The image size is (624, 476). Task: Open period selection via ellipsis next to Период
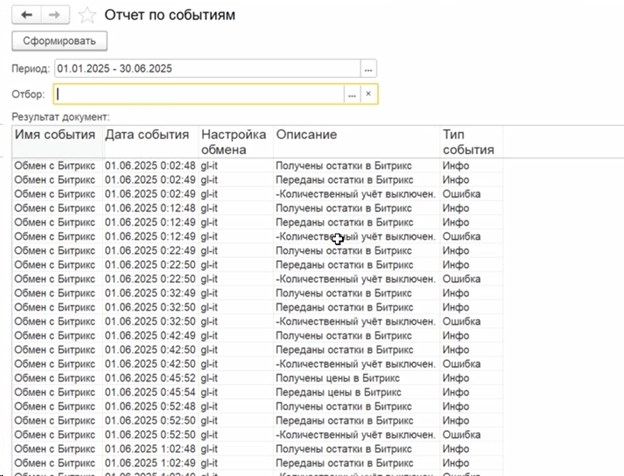[x=368, y=68]
